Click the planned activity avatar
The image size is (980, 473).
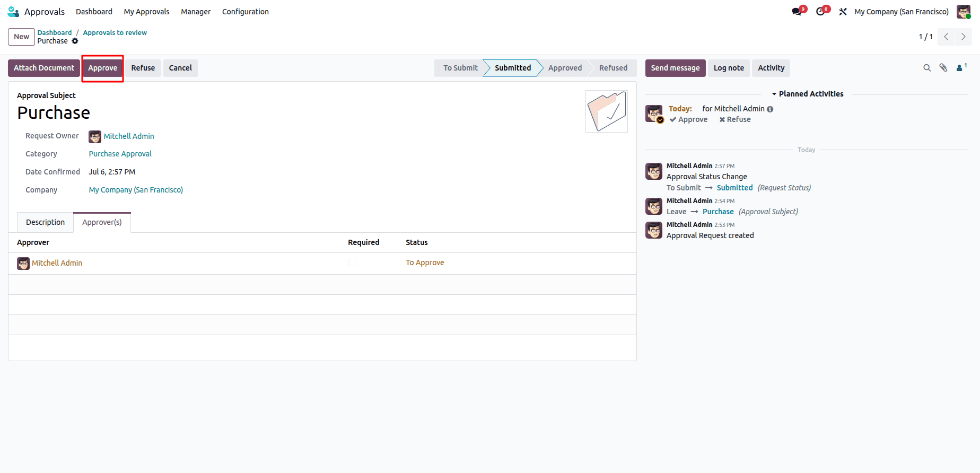tap(654, 113)
